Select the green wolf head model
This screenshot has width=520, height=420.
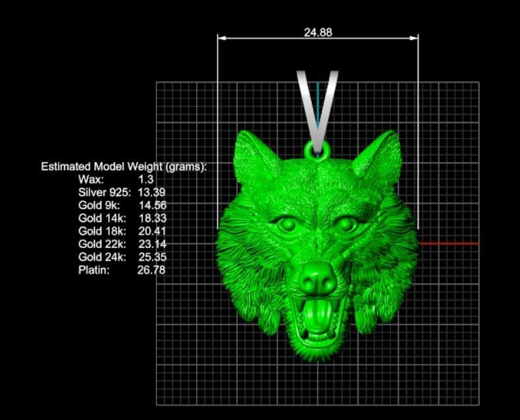point(317,245)
